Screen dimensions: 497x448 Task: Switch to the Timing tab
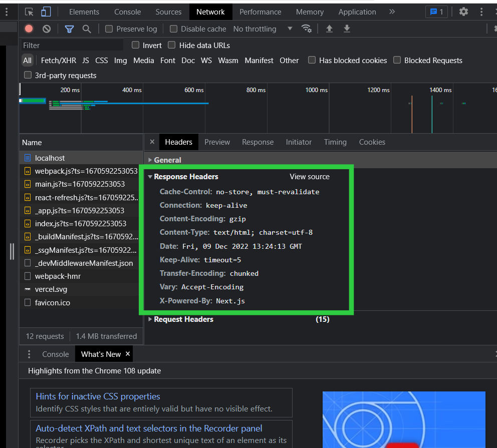(x=335, y=142)
